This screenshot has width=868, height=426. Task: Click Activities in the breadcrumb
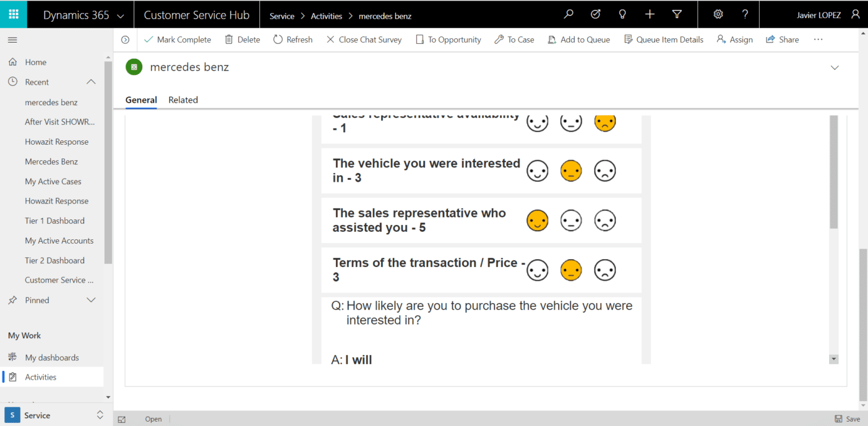327,16
